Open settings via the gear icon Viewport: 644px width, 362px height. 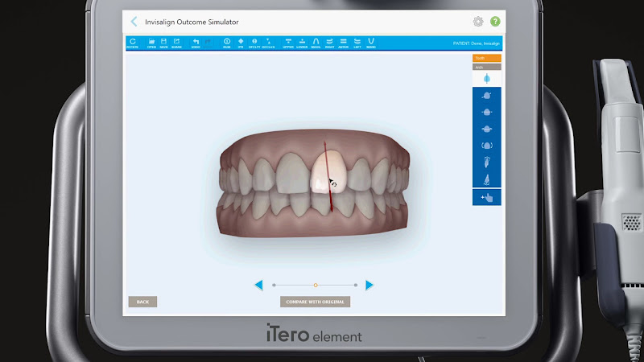coord(478,22)
